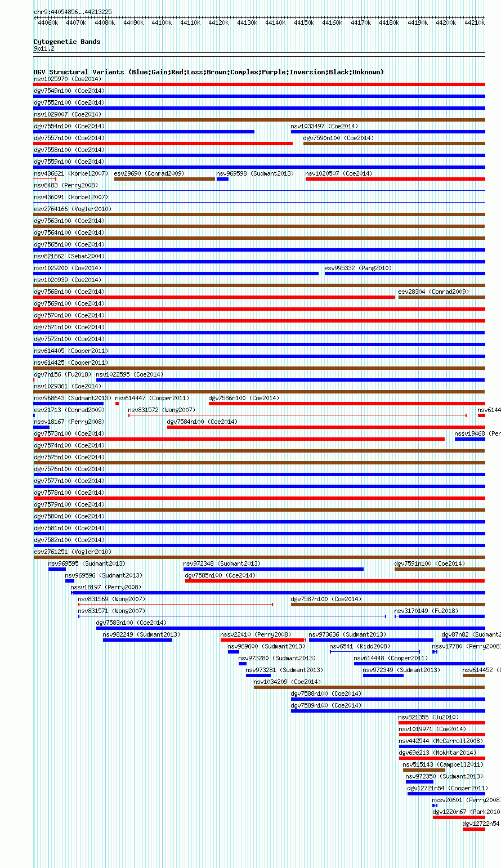
Task: Click nsv1034209 (Coe2014) label
Action: pos(287,682)
